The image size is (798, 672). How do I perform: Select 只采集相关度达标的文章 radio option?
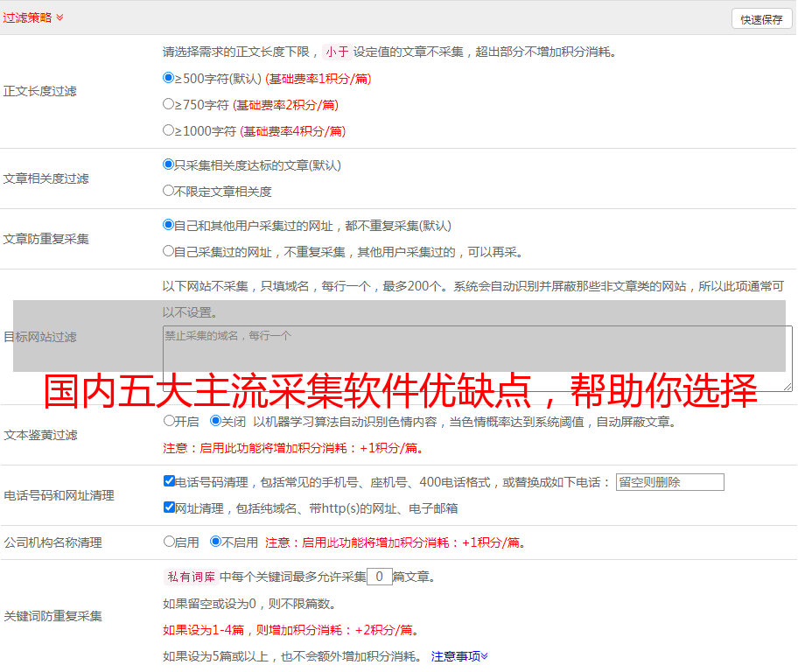[x=169, y=164]
